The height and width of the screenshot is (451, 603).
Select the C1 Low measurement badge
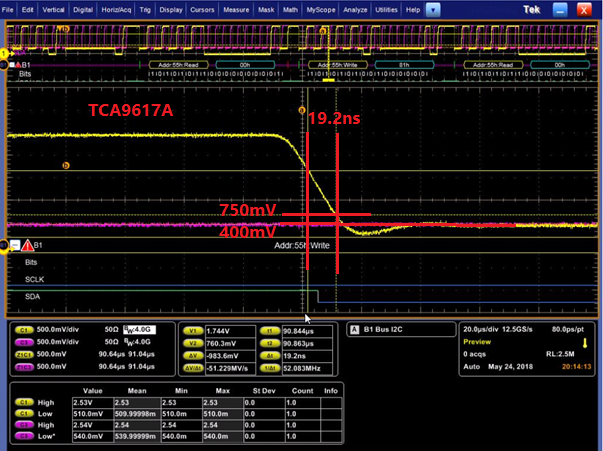24,414
